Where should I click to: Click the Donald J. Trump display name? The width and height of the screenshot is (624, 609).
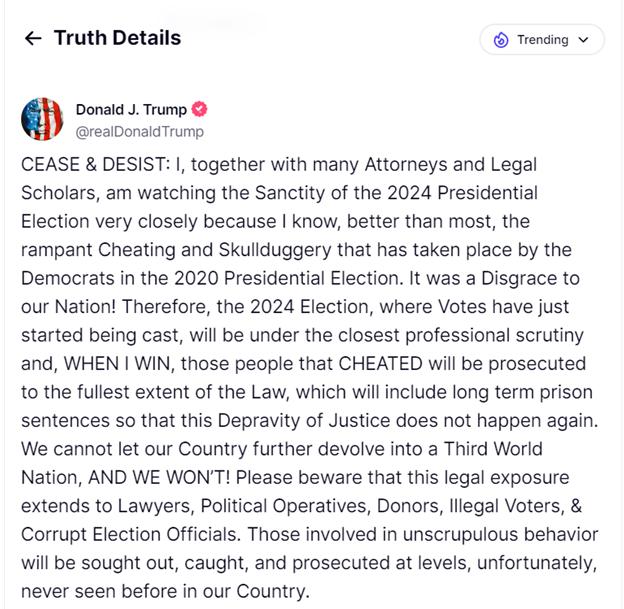131,110
